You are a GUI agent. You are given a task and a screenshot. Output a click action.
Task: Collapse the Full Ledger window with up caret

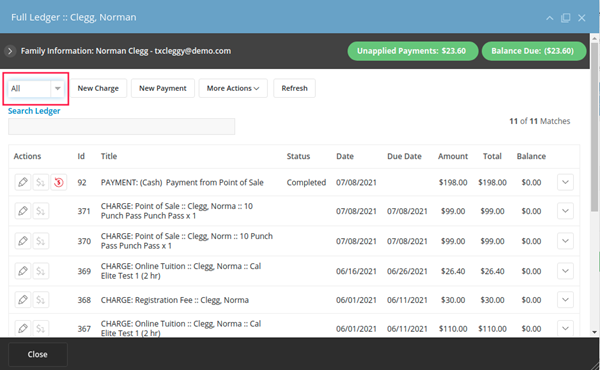549,18
